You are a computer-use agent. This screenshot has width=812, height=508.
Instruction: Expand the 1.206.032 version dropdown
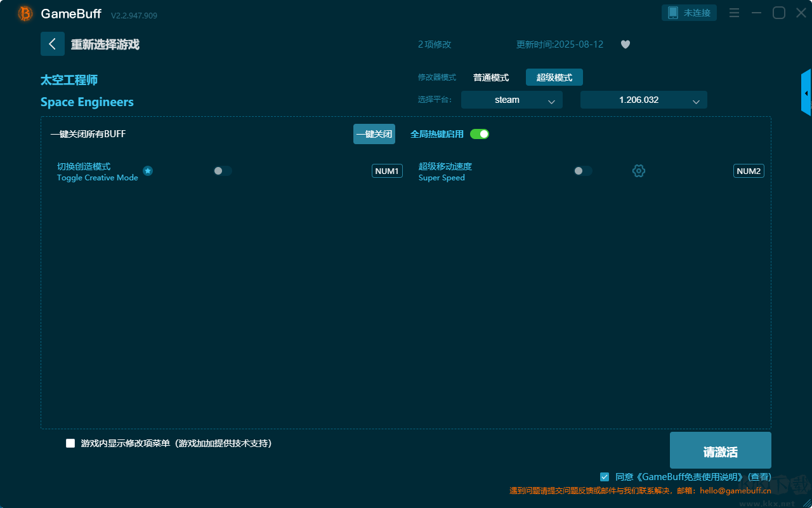[x=644, y=100]
